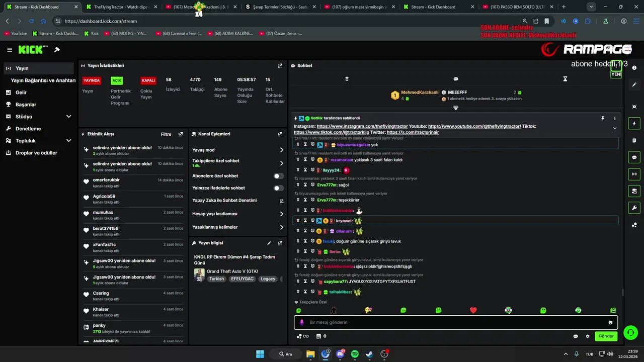The image size is (644, 362).
Task: Open Steam from the taskbar
Action: pos(369,354)
